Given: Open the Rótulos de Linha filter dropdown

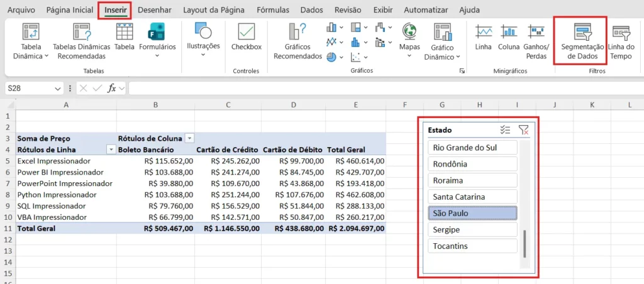Looking at the screenshot, I should (x=111, y=150).
